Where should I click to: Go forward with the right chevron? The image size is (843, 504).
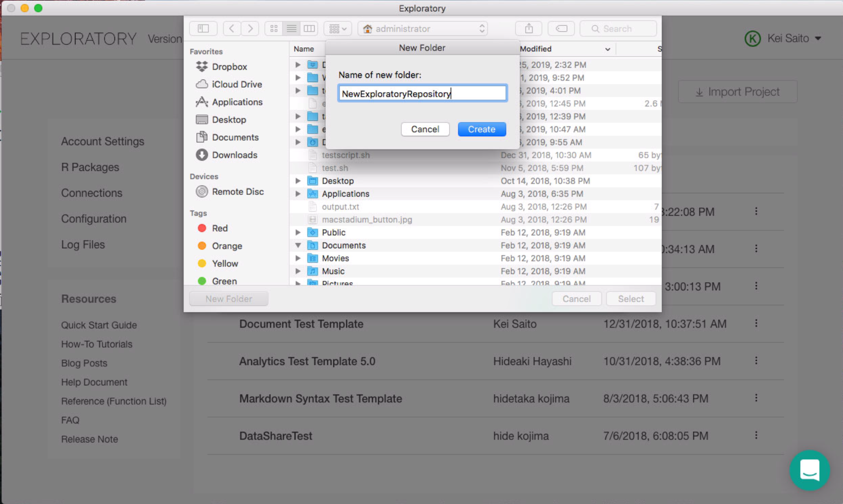coord(250,29)
